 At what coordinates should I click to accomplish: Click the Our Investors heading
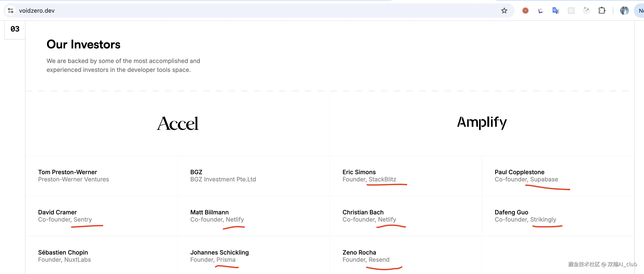pos(83,44)
